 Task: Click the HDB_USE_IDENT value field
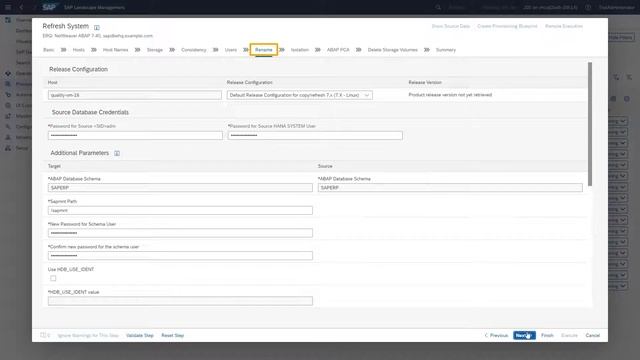[180, 301]
